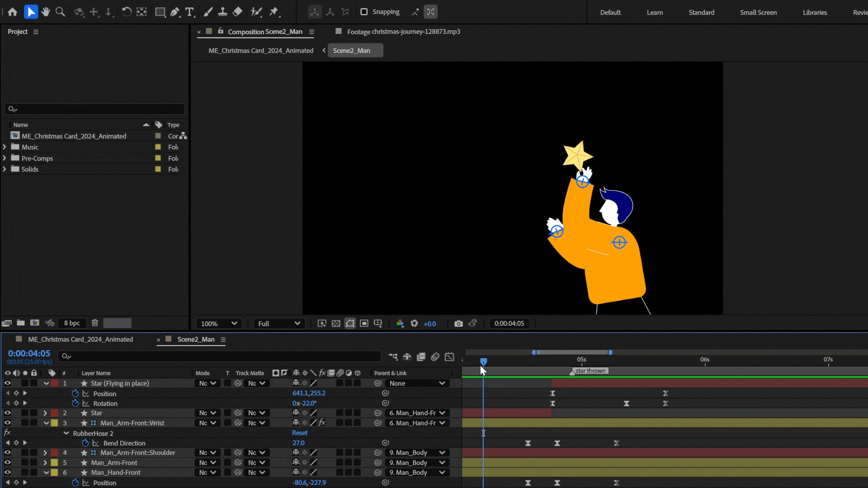Open the Full resolution dropdown
Image resolution: width=868 pixels, height=488 pixels.
point(279,324)
